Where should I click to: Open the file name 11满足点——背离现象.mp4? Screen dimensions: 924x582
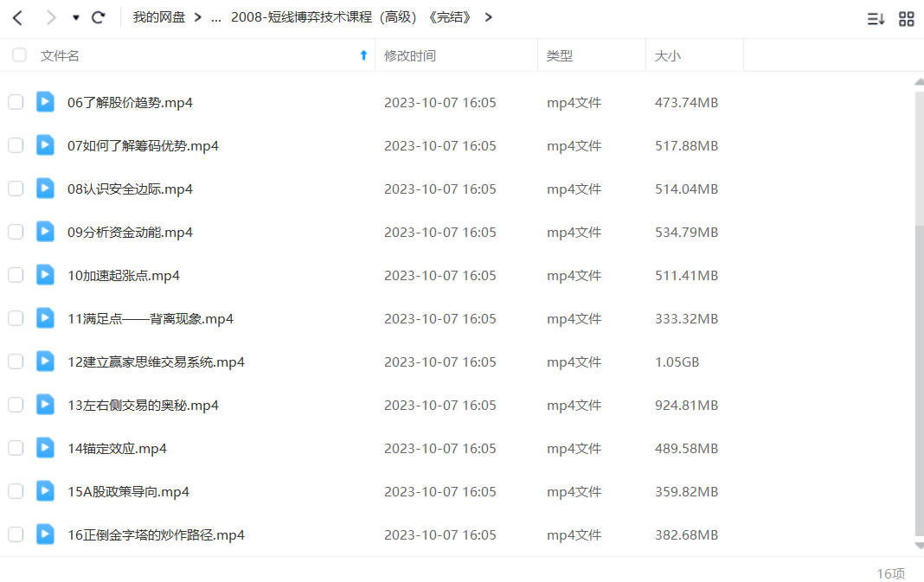pyautogui.click(x=151, y=319)
